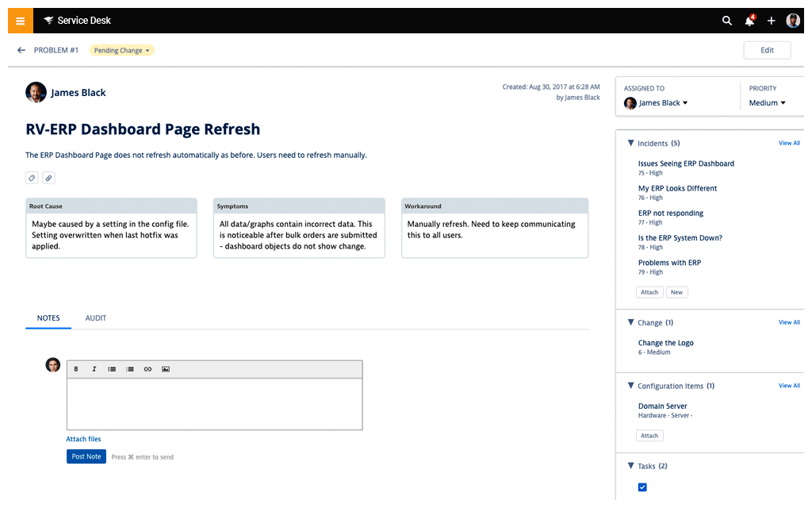812x508 pixels.
Task: Switch to the Audit tab
Action: [x=96, y=318]
